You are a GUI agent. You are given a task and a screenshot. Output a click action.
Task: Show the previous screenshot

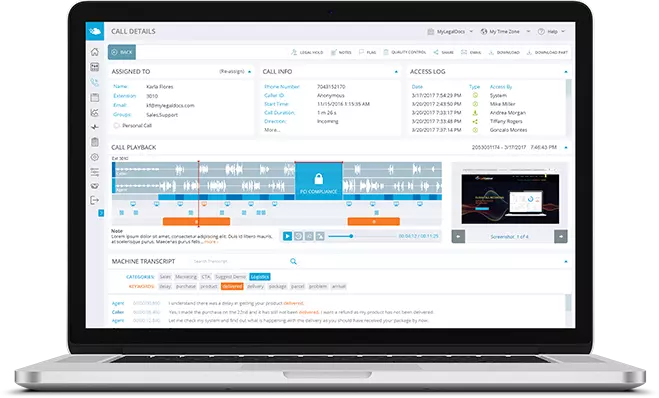458,237
